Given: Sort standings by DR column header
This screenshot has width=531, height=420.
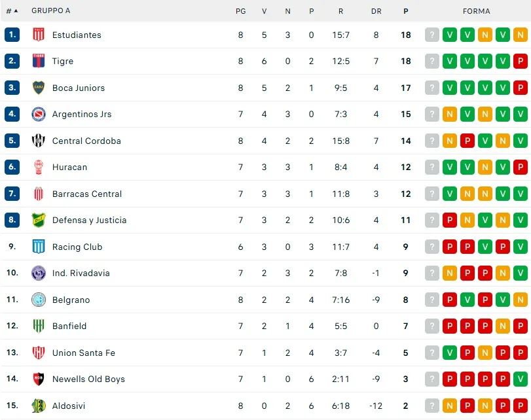Looking at the screenshot, I should 376,11.
